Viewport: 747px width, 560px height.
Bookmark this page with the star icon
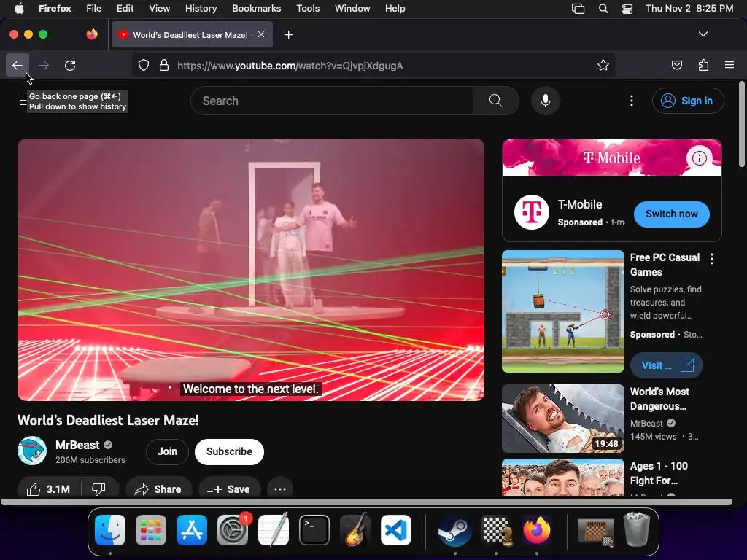[x=603, y=65]
